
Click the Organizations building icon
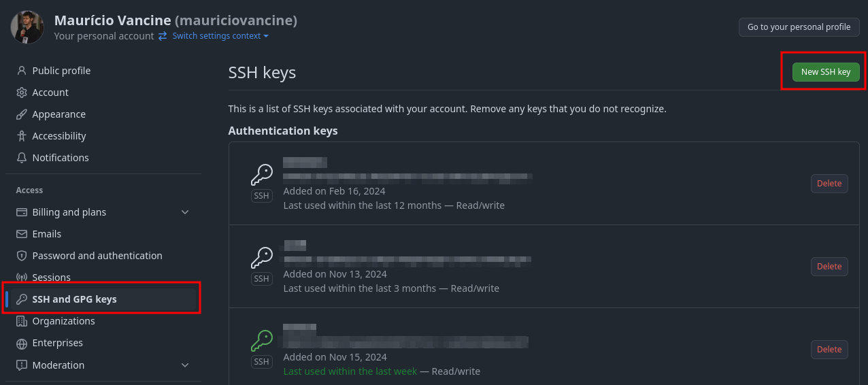point(22,321)
